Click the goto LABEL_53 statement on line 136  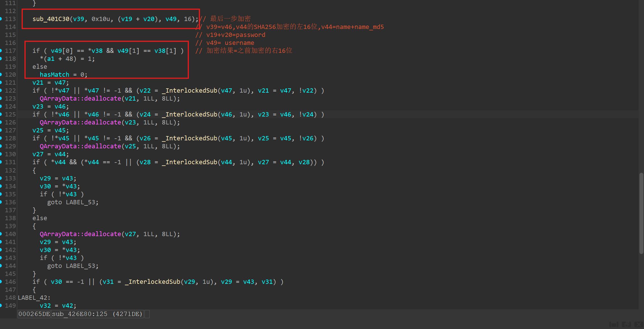point(73,202)
